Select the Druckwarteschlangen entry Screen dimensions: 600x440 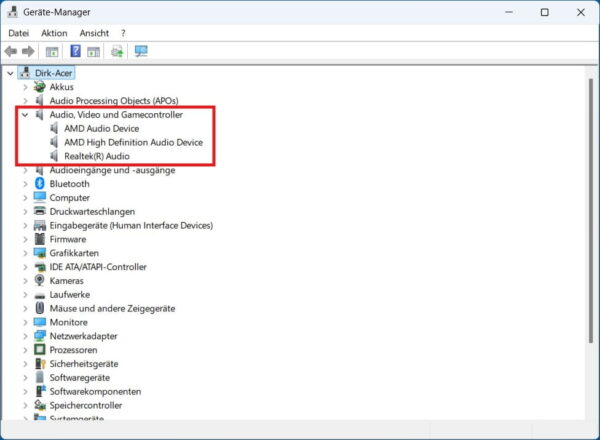[92, 212]
